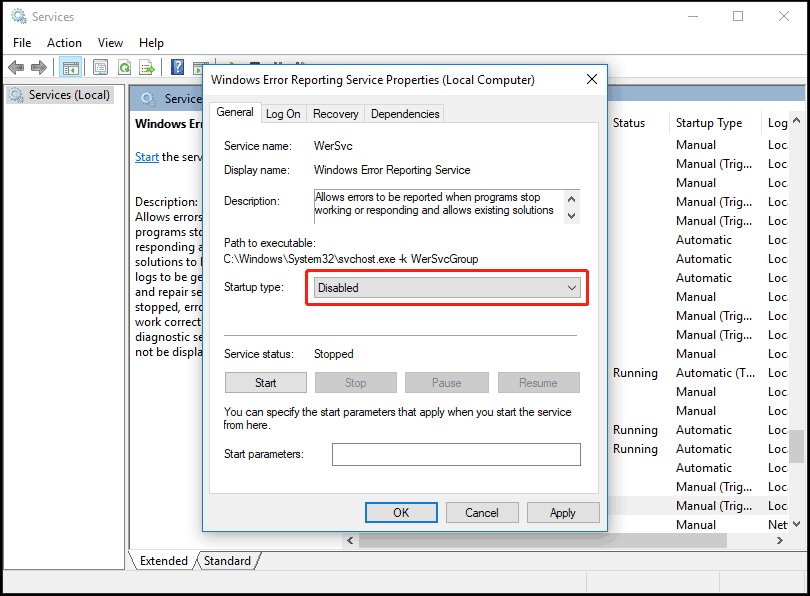Screen dimensions: 810x596
Task: Click the blue Help toolbar icon
Action: tap(177, 67)
